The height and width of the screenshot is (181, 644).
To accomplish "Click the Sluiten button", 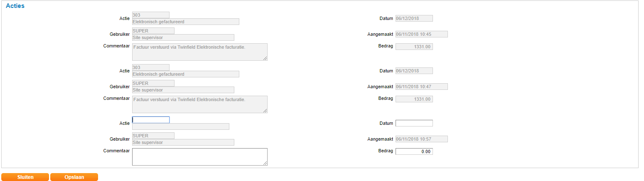I will 25,177.
